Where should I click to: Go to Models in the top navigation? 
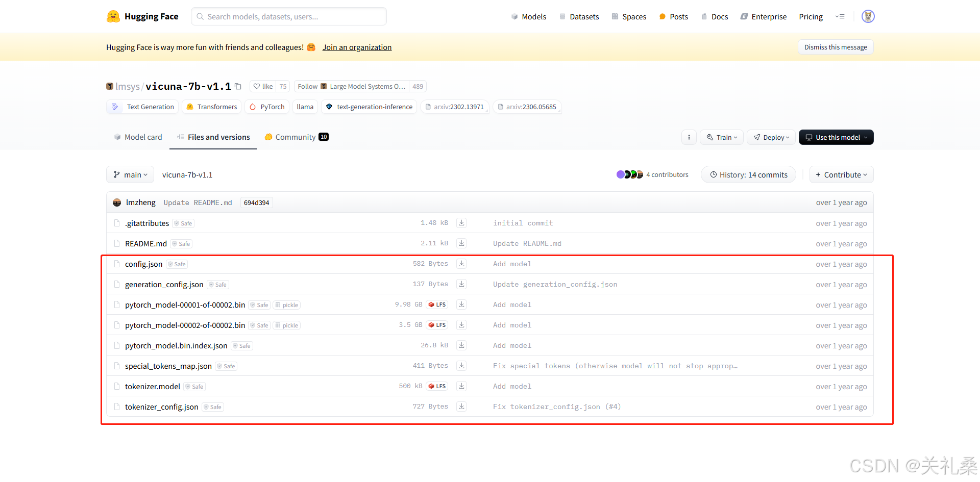click(528, 16)
